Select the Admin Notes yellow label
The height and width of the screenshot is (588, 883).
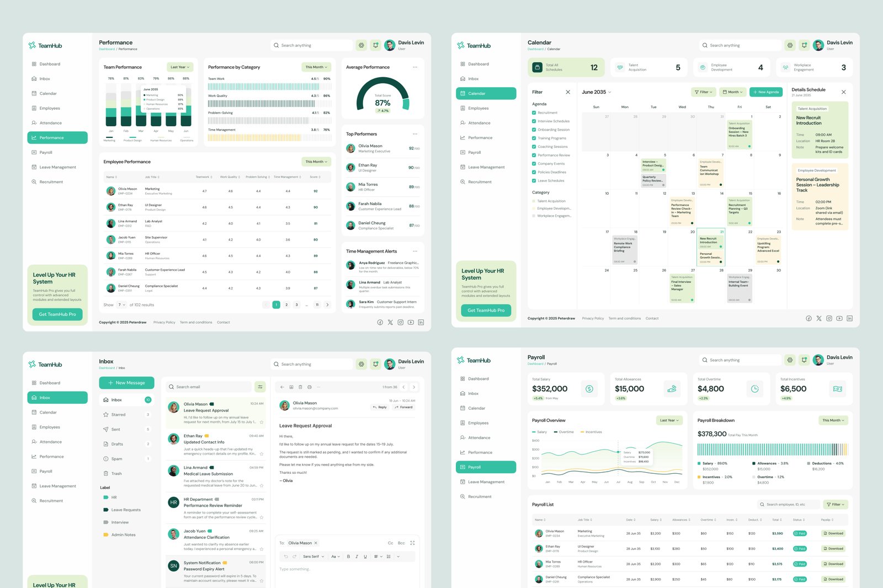pyautogui.click(x=123, y=534)
